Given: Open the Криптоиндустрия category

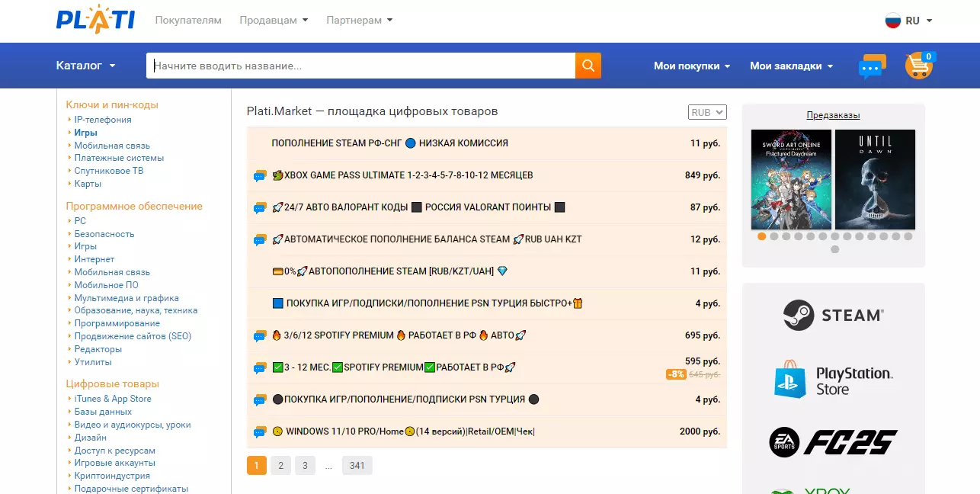Looking at the screenshot, I should point(112,476).
